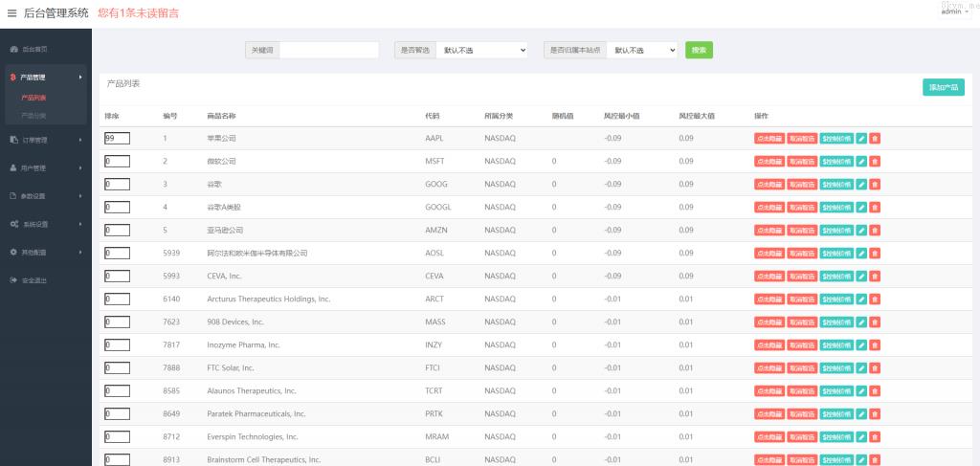Click the 添加产品 button
Viewport: 980px width, 466px height.
coord(944,87)
